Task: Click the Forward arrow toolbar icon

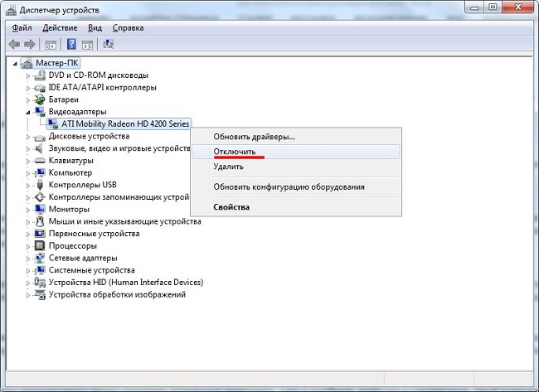Action: pyautogui.click(x=30, y=44)
